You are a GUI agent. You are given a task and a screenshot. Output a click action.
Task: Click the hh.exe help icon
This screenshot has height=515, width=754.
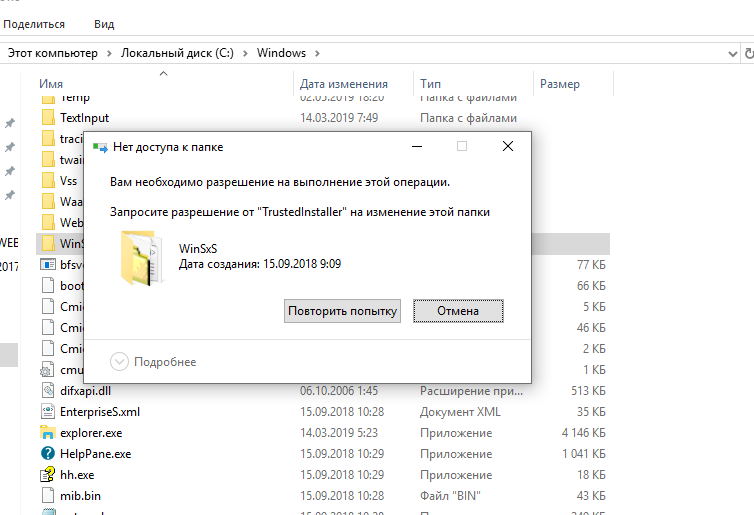point(48,475)
